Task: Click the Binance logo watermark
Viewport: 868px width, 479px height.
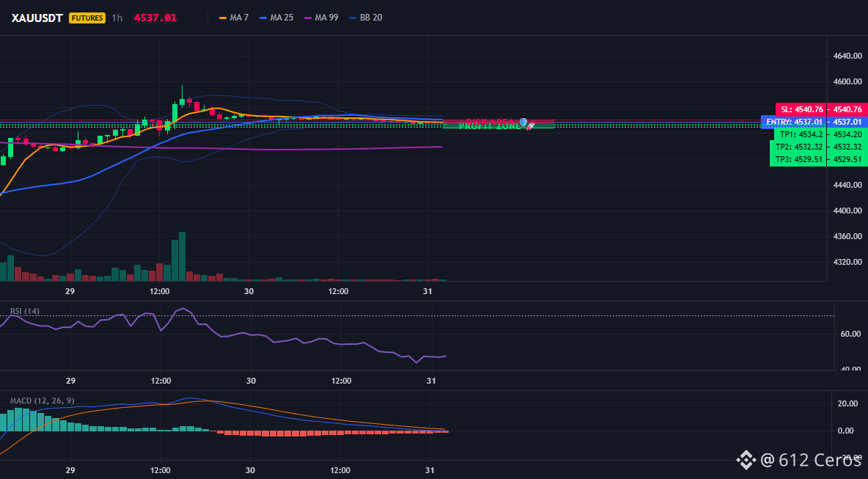Action: (745, 460)
